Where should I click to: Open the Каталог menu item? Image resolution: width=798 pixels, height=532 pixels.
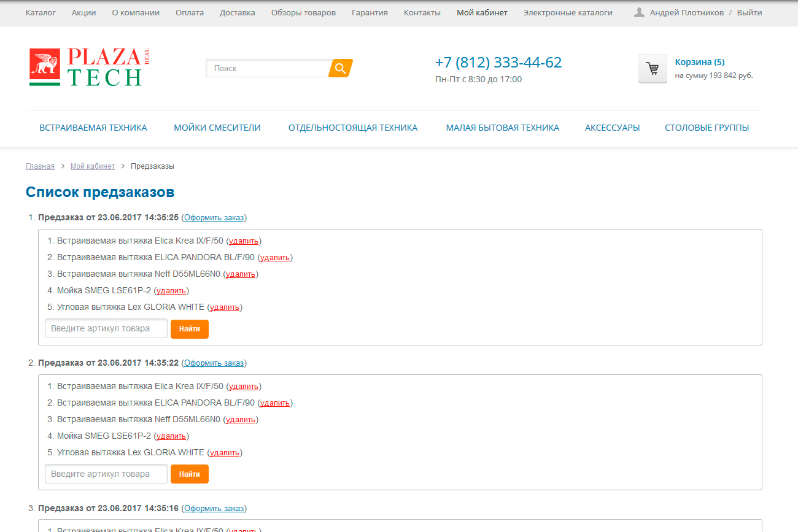pyautogui.click(x=41, y=12)
